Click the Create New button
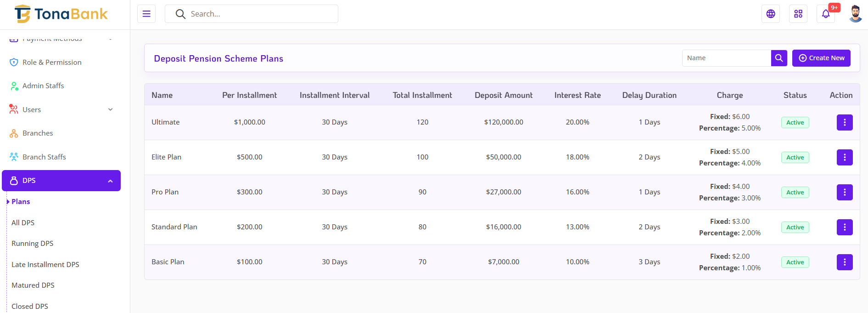This screenshot has width=868, height=313. tap(821, 58)
